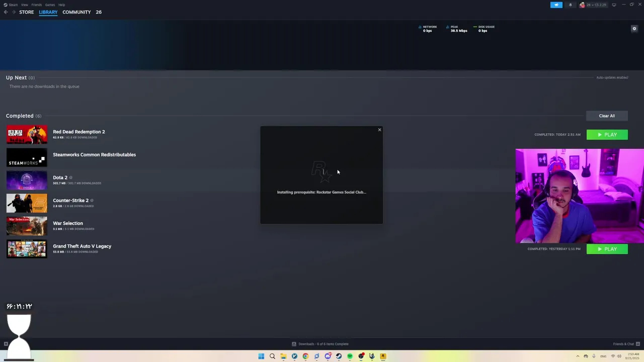Open the Games menu
The height and width of the screenshot is (362, 644).
coord(50,5)
